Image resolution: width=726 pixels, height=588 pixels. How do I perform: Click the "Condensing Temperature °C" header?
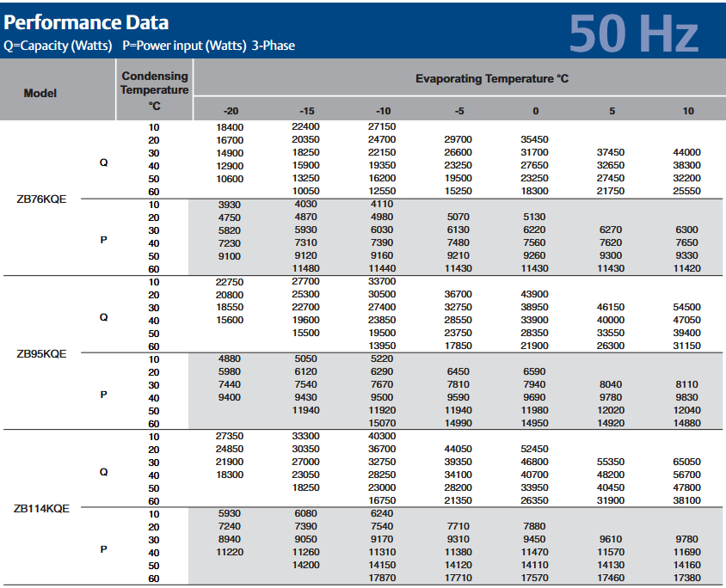pyautogui.click(x=155, y=90)
